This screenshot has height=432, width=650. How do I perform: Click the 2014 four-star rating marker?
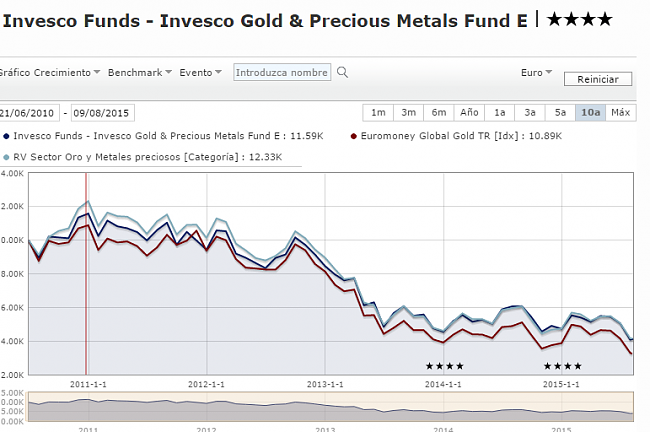(x=444, y=366)
